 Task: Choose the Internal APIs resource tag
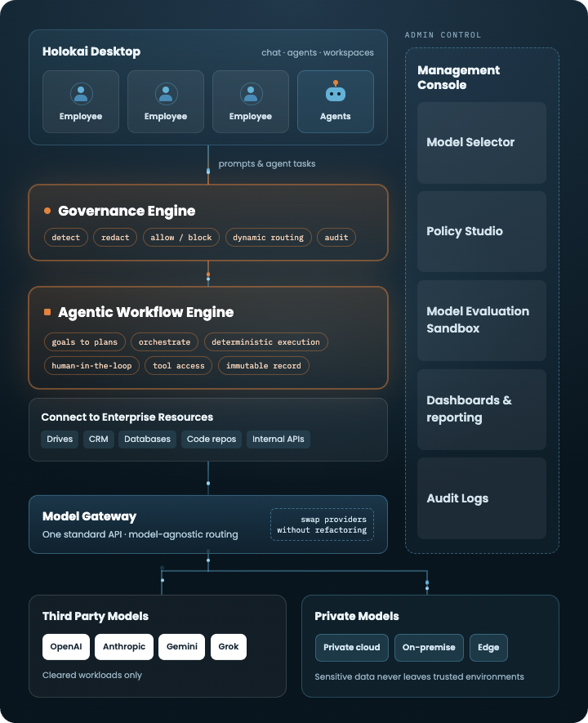coord(278,439)
